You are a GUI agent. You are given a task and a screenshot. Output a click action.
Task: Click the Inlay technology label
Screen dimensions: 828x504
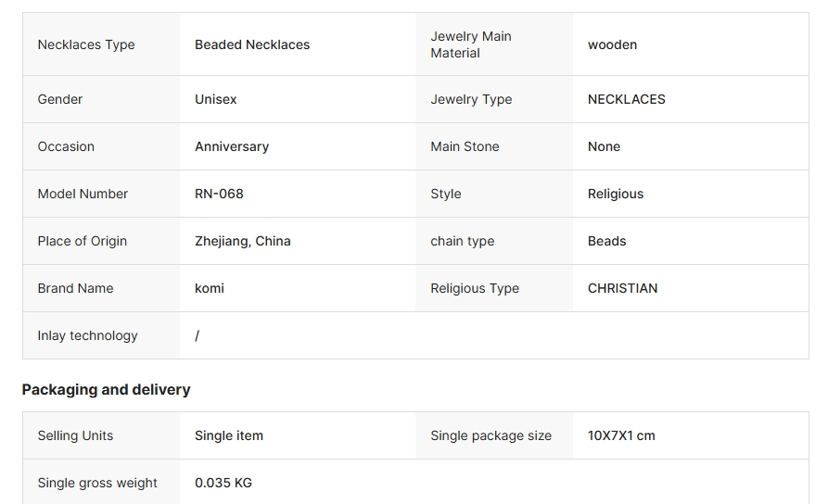[87, 335]
